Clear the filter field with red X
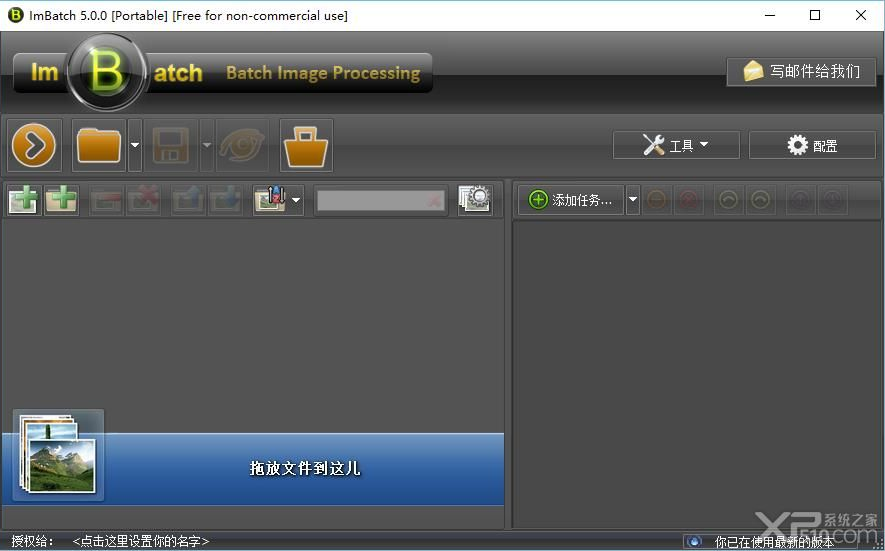This screenshot has width=885, height=551. (435, 200)
